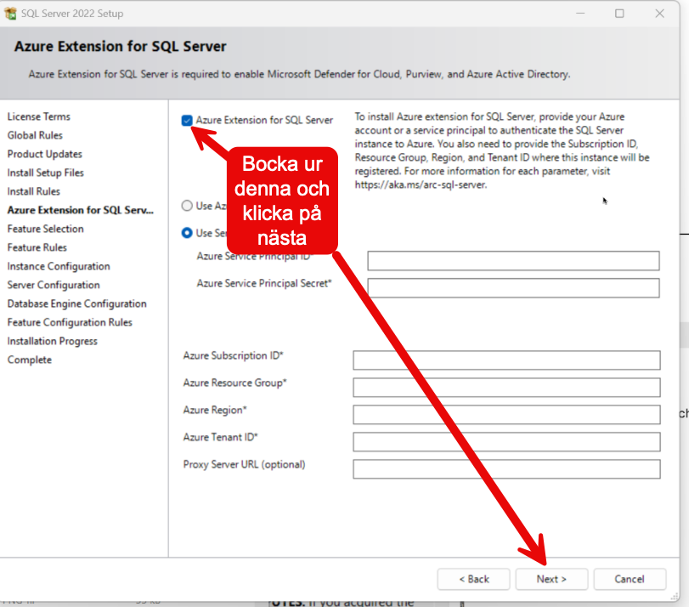Screen dimensions: 700x607
Task: Focus the Azure Resource Group input box
Action: (x=506, y=388)
